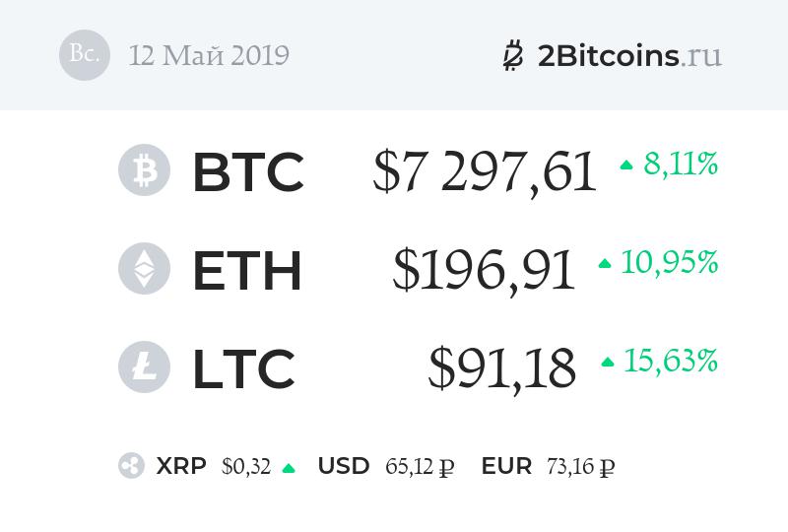Click the ETH price $196,91

click(x=484, y=270)
